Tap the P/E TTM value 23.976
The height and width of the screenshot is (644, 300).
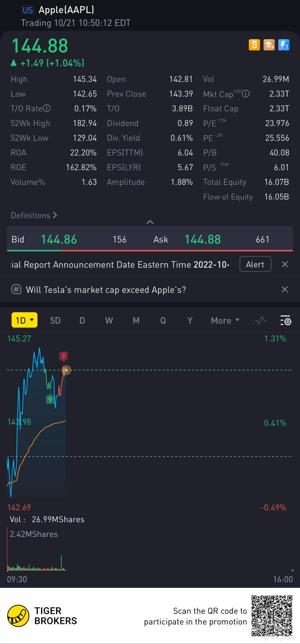pyautogui.click(x=277, y=123)
